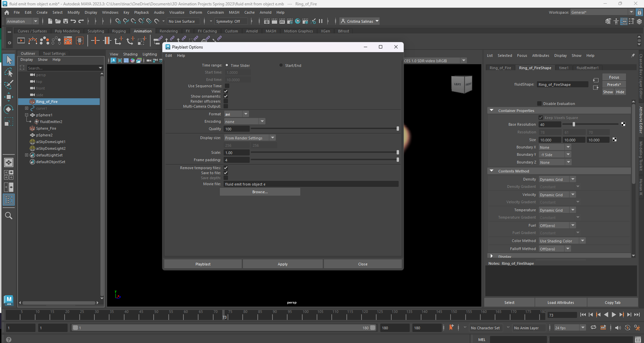Click the Load Attributes button
Screen dimensions: 644x343
tap(561, 303)
